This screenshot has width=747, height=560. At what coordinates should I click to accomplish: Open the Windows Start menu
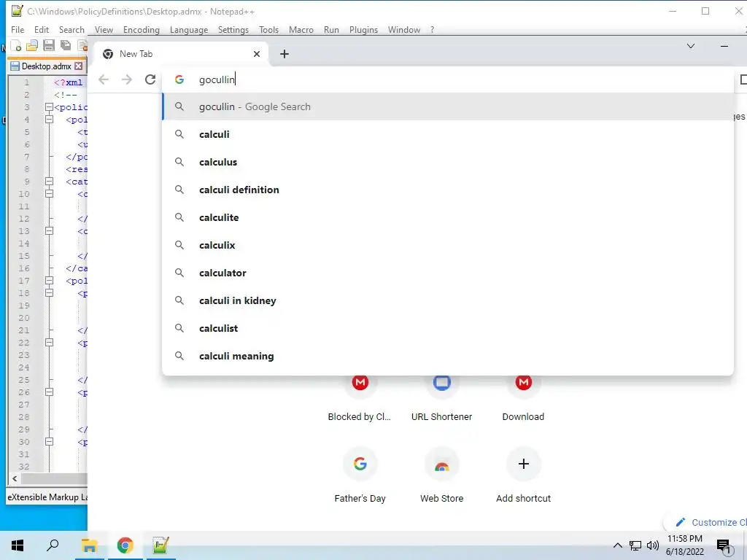(18, 545)
